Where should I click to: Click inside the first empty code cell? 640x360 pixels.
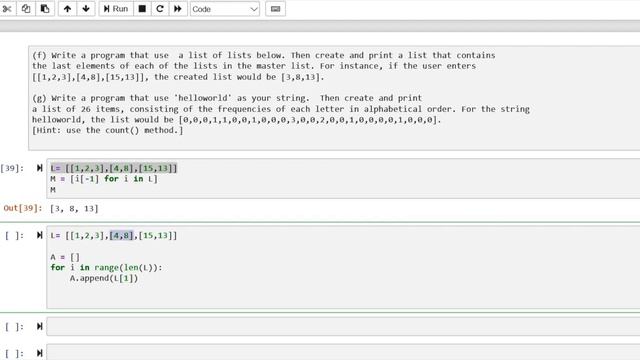[343, 327]
